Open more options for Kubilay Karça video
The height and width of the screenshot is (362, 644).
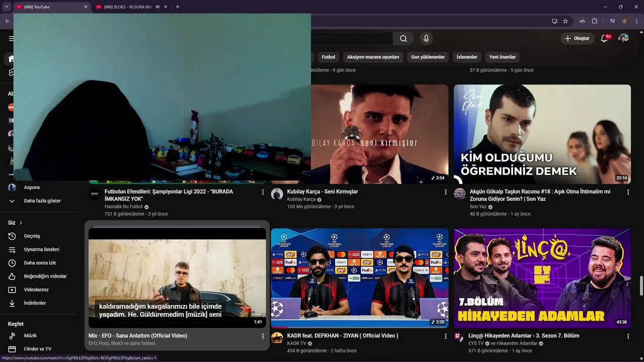click(445, 192)
